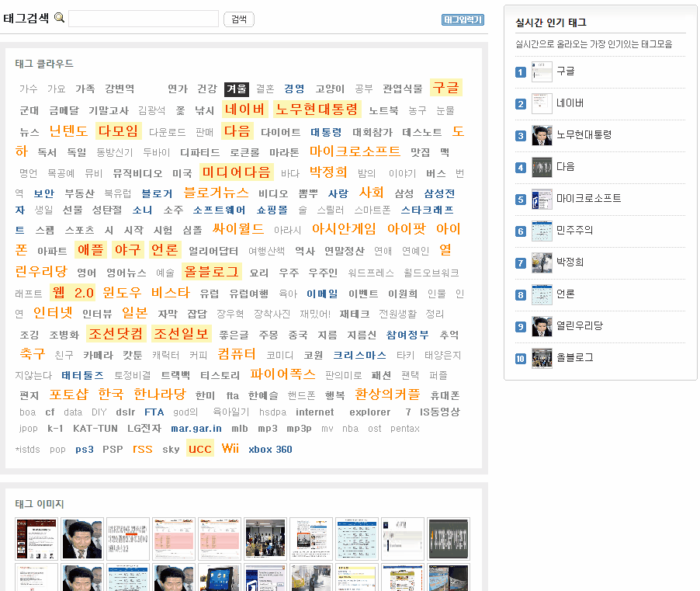Image resolution: width=700 pixels, height=591 pixels.
Task: Click the 애플 tag
Action: [x=91, y=250]
